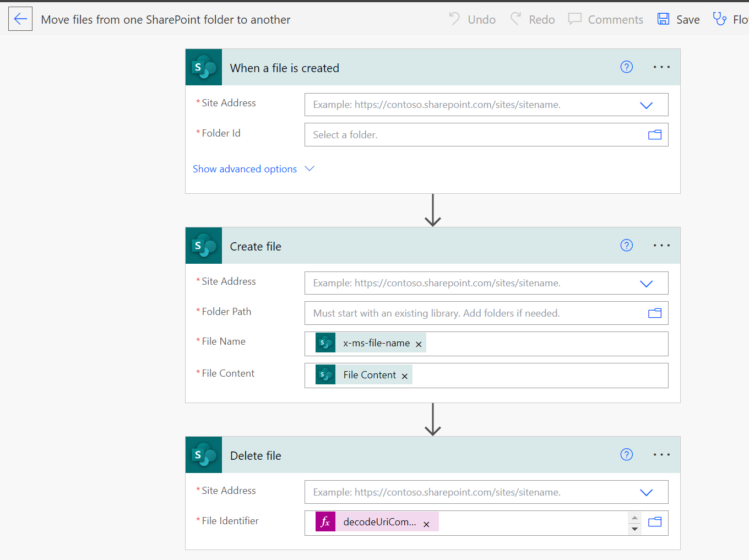Viewport: 749px width, 560px height.
Task: Open help for the Create file action
Action: point(627,245)
